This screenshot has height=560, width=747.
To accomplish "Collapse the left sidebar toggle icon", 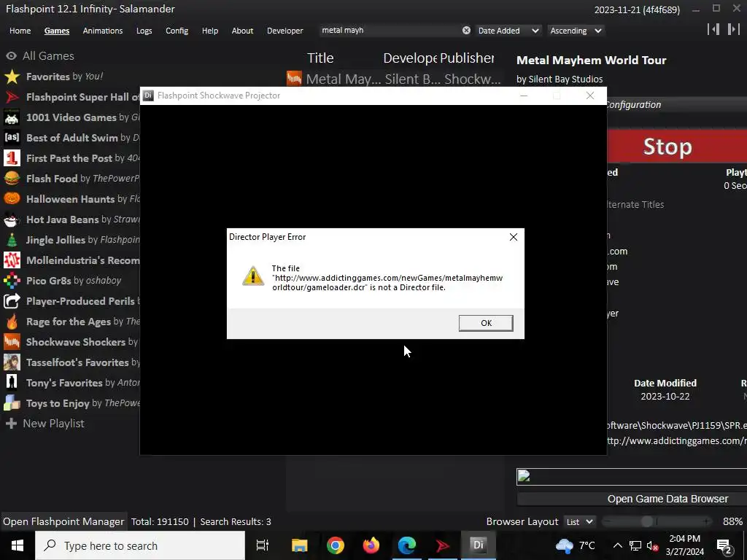I will pyautogui.click(x=713, y=29).
